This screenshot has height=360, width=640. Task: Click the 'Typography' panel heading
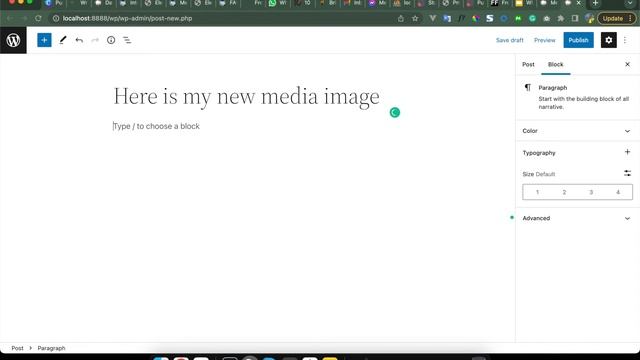(539, 153)
